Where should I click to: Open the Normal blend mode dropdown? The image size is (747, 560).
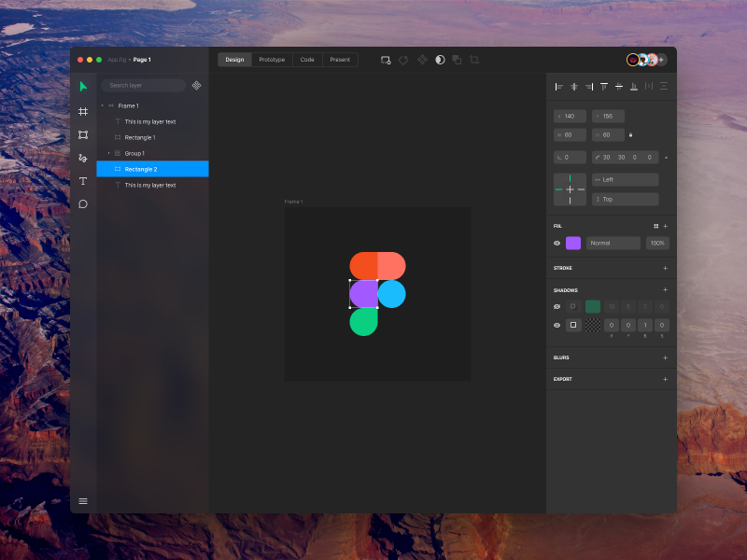613,243
